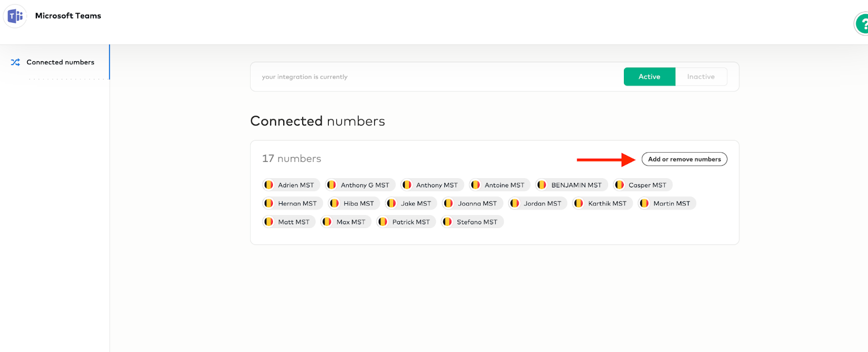This screenshot has height=352, width=868.
Task: Click the flag icon on BENJAMIN MST
Action: tap(541, 185)
